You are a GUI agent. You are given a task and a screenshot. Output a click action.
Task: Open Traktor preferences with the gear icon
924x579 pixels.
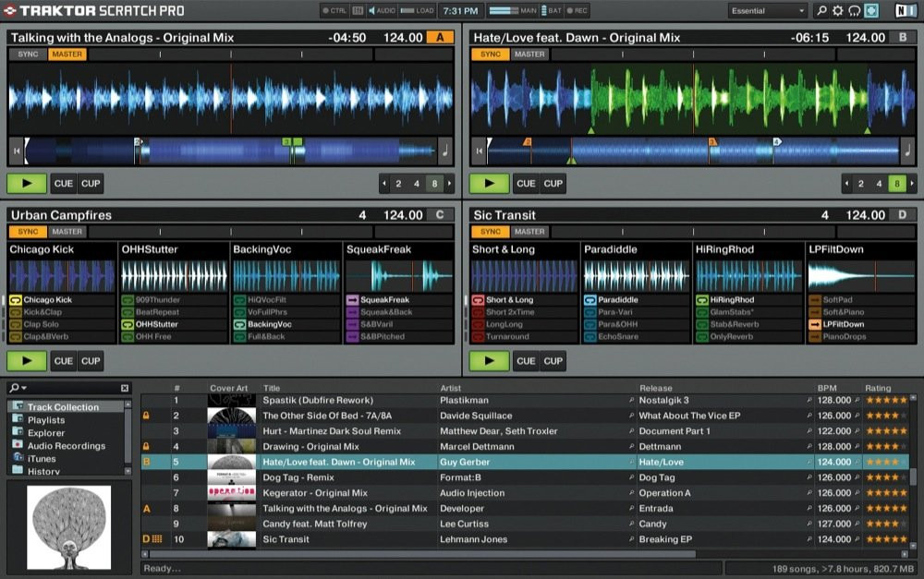(x=837, y=10)
